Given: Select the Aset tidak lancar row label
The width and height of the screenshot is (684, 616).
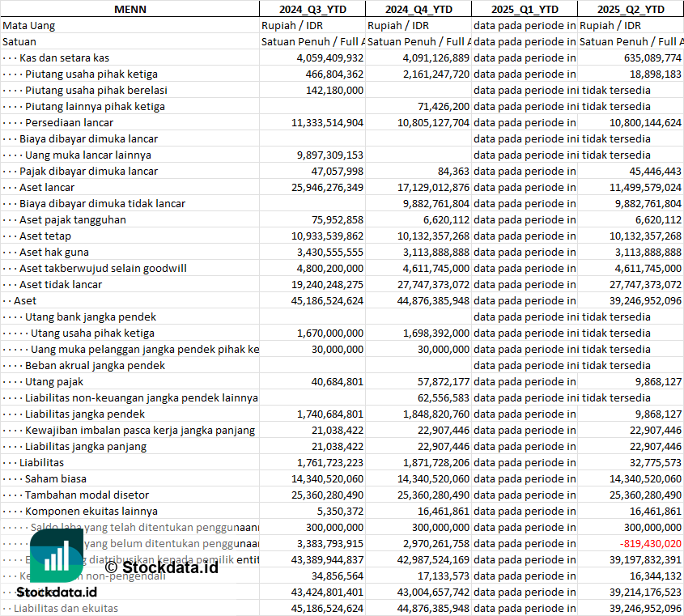Looking at the screenshot, I should (61, 284).
